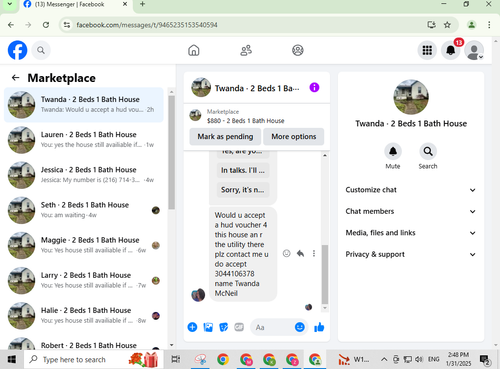Click the chat message scrollbar
Screen dimensions: 500x369
(x=325, y=274)
